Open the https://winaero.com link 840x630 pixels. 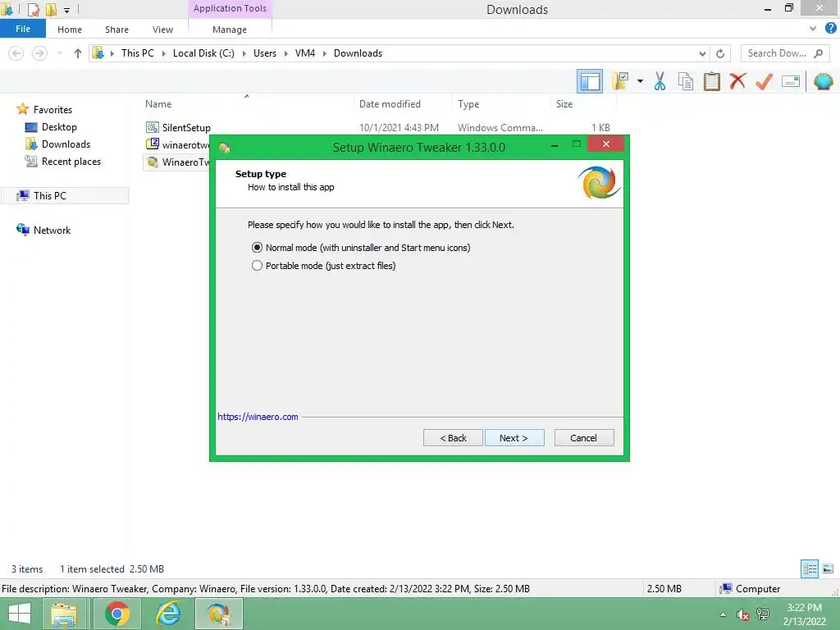pos(258,417)
